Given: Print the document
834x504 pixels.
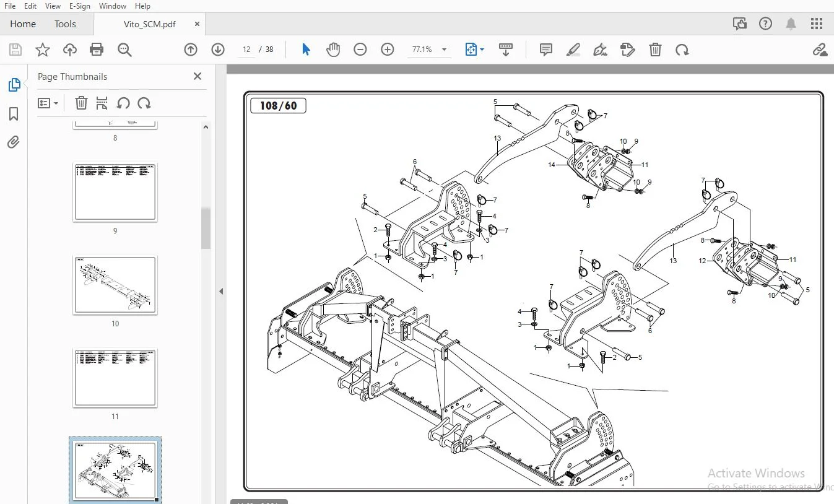Looking at the screenshot, I should (97, 50).
